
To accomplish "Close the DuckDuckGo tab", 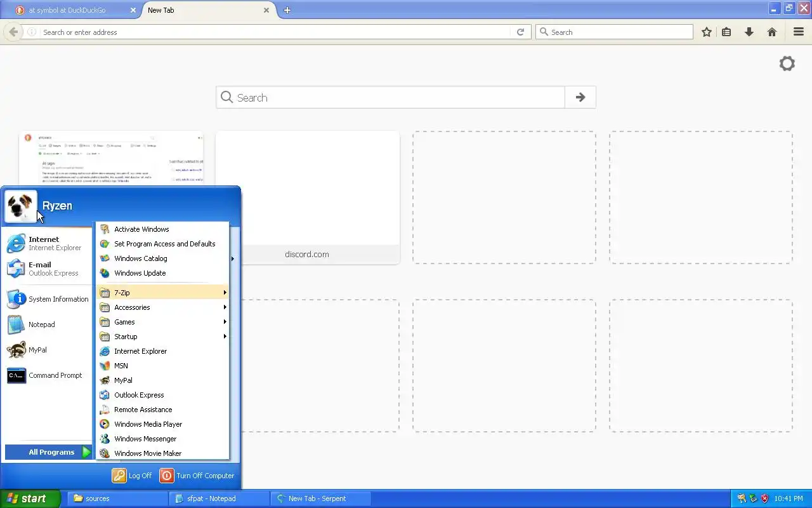I will click(133, 10).
